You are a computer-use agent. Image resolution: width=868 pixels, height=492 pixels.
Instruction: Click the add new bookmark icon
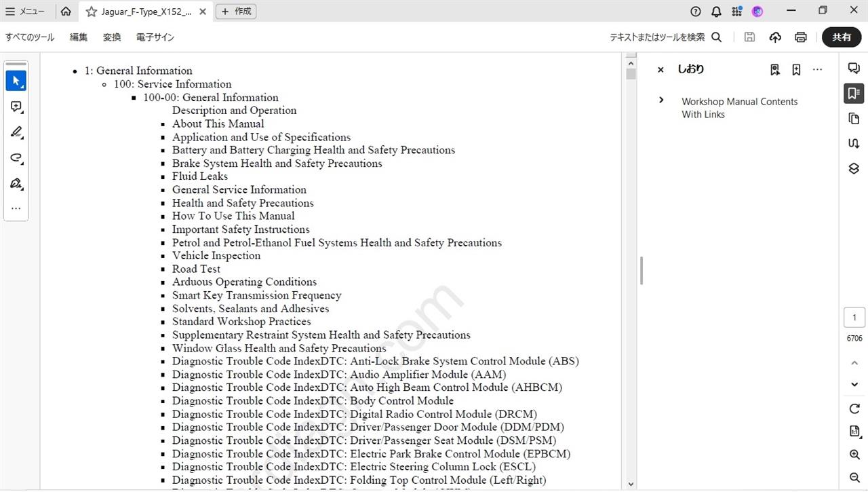796,69
